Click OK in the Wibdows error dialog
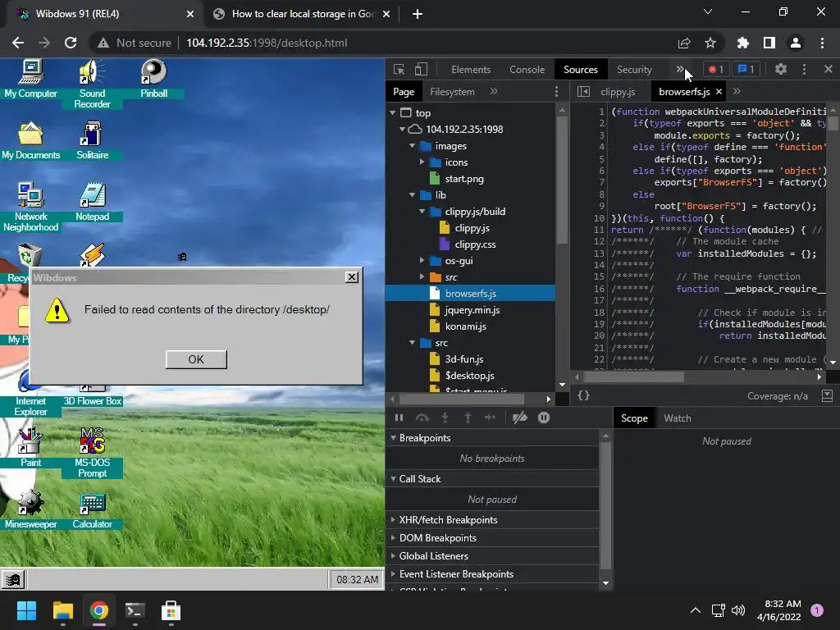The width and height of the screenshot is (840, 630). point(196,359)
